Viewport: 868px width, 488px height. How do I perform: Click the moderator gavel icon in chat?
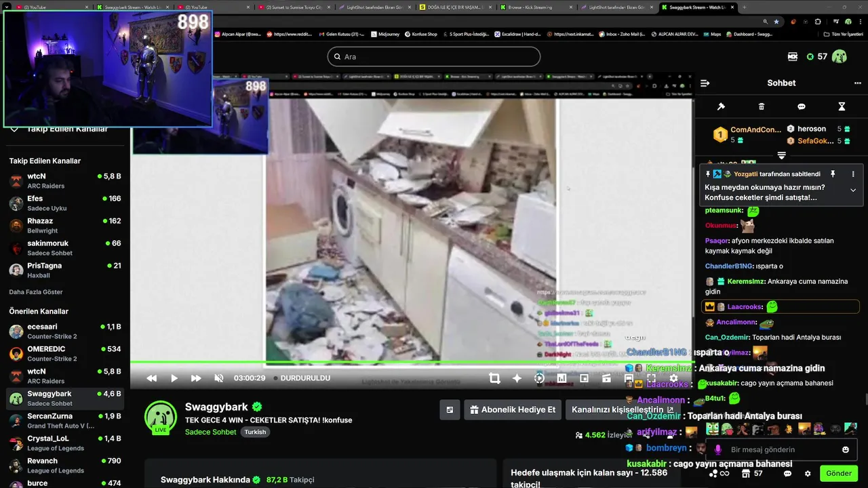click(721, 106)
